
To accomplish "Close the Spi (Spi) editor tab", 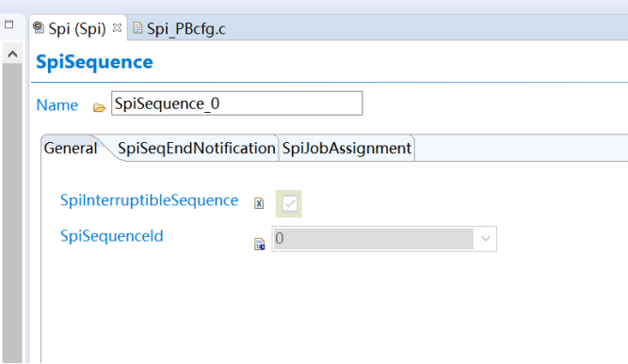I will (x=117, y=27).
